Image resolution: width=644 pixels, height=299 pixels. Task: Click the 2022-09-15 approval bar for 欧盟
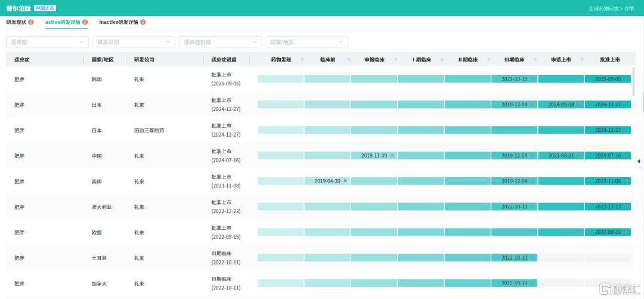[608, 232]
